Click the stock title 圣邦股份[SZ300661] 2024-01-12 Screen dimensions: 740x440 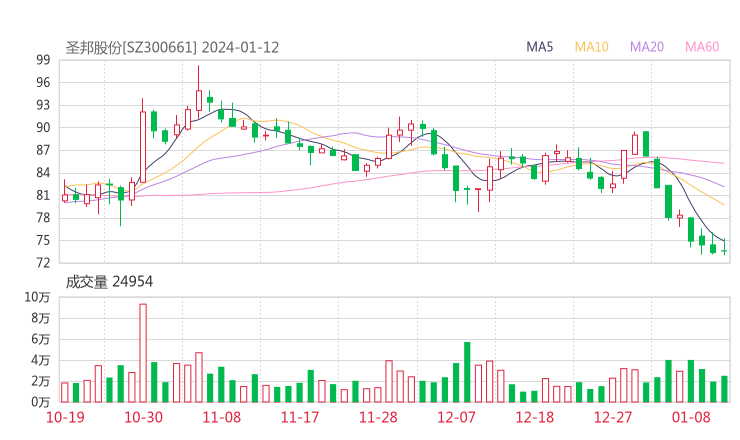[x=172, y=48]
